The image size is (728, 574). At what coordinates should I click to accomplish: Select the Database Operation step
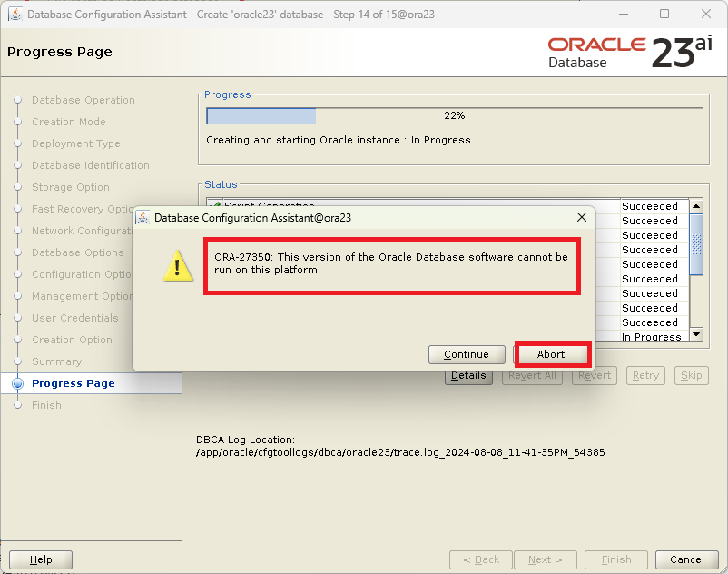tap(84, 100)
